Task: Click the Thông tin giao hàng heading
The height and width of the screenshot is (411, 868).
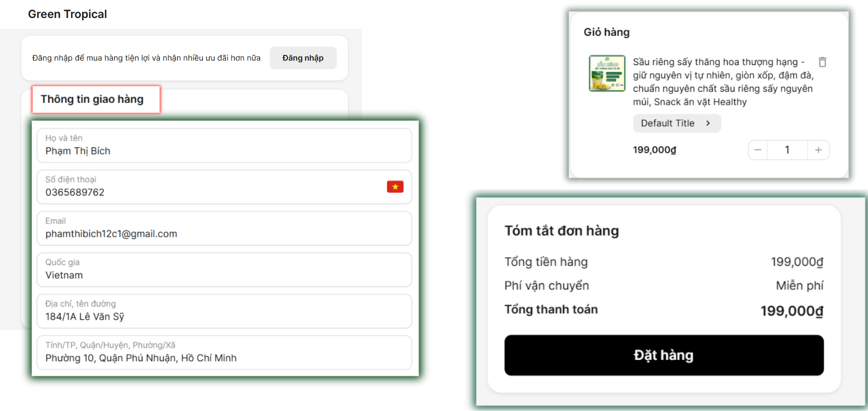Action: click(92, 99)
